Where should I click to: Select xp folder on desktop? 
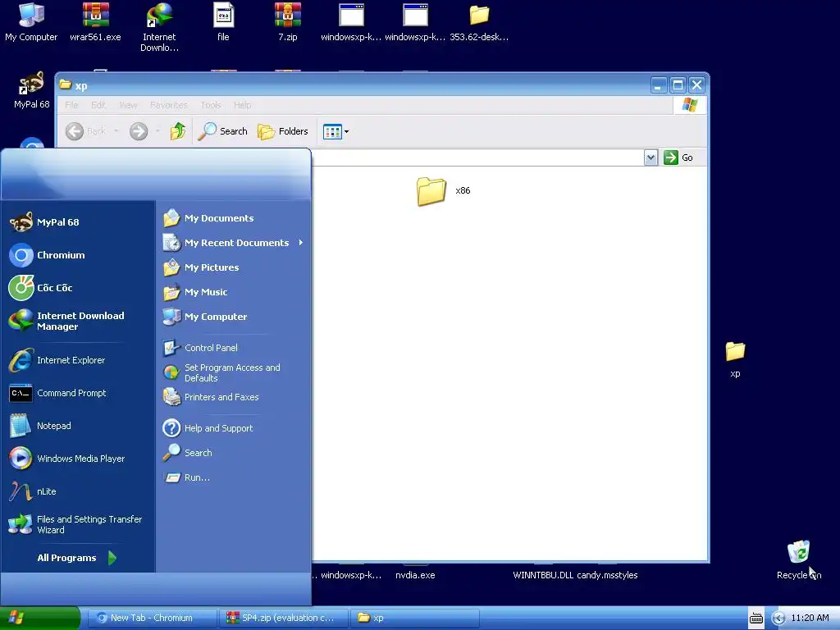pos(735,359)
